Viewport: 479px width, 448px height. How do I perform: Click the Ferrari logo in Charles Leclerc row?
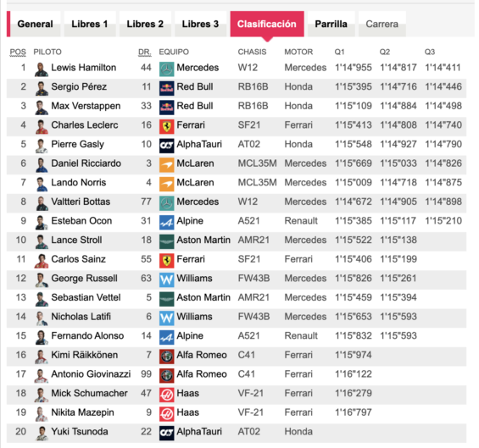tap(166, 126)
